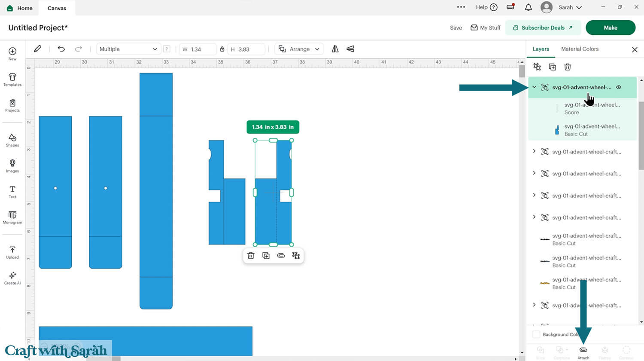Screen dimensions: 644x361
Task: Delete selection using floating toolbar trash icon
Action: [251, 256]
